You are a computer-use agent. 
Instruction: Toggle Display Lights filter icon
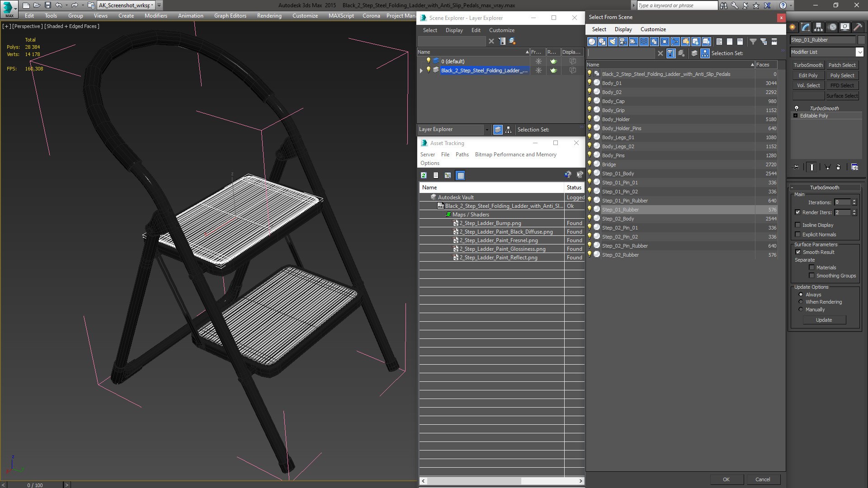[x=613, y=42]
